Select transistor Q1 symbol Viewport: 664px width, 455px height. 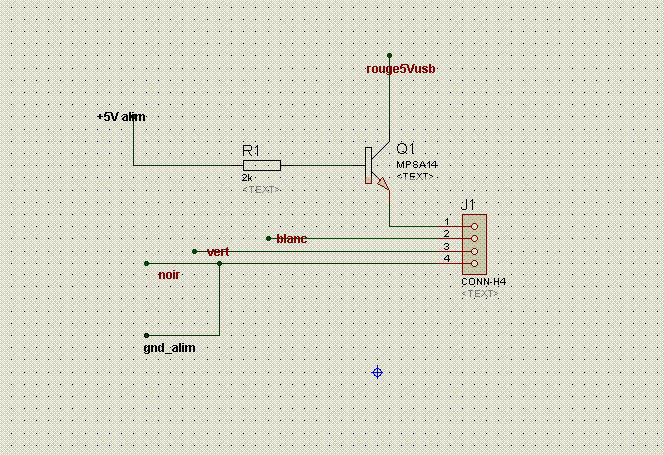click(x=377, y=166)
